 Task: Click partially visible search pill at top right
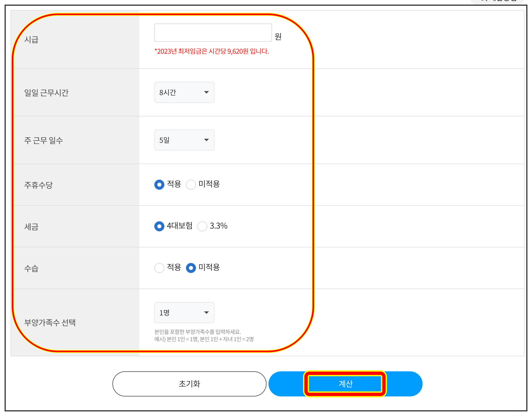497,1
